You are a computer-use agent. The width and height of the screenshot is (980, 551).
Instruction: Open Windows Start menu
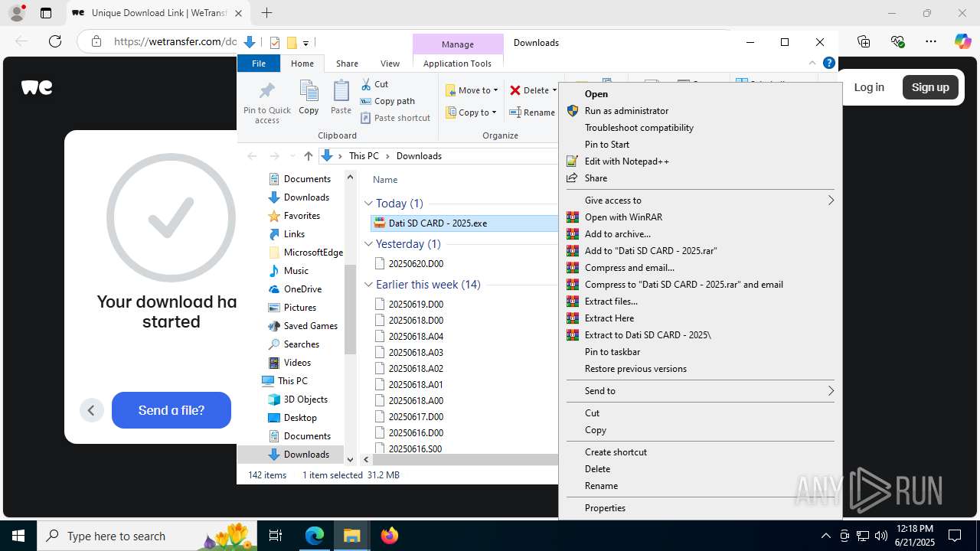(x=18, y=536)
